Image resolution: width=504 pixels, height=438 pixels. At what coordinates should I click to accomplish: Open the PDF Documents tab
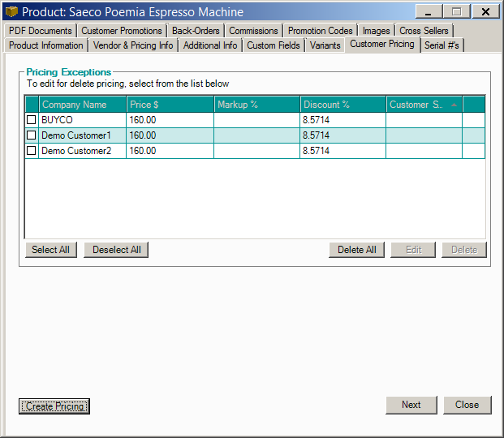(41, 31)
